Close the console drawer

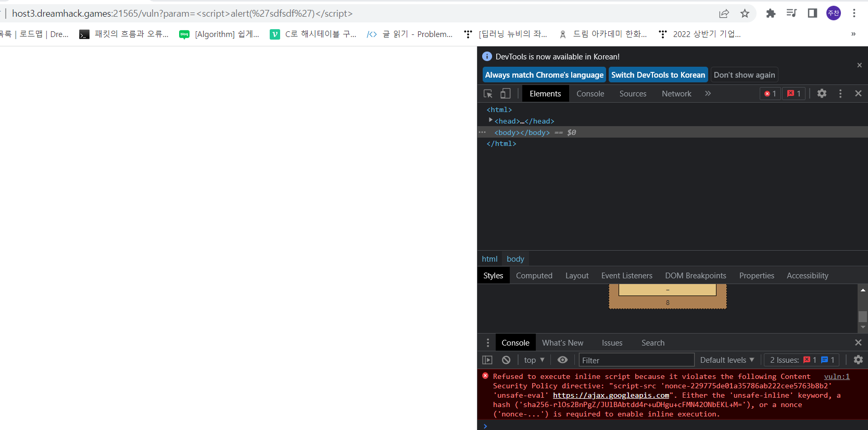858,342
